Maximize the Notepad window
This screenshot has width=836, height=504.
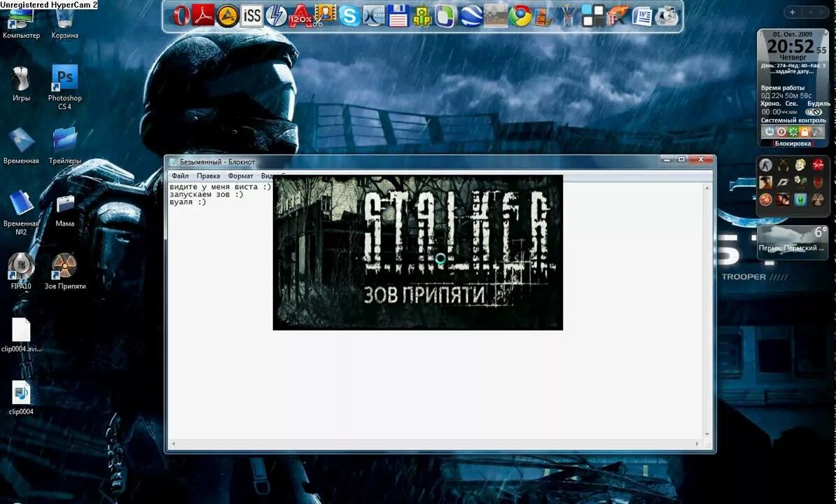coord(681,160)
